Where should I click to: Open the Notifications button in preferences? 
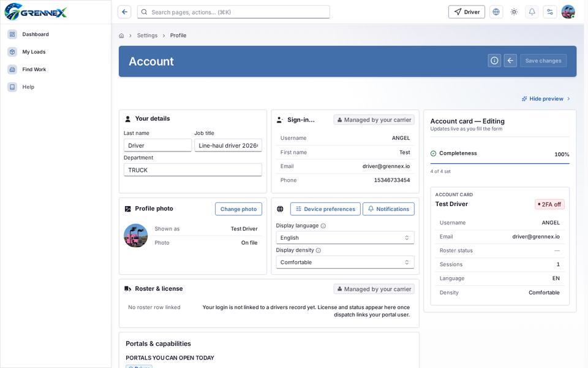click(x=388, y=209)
